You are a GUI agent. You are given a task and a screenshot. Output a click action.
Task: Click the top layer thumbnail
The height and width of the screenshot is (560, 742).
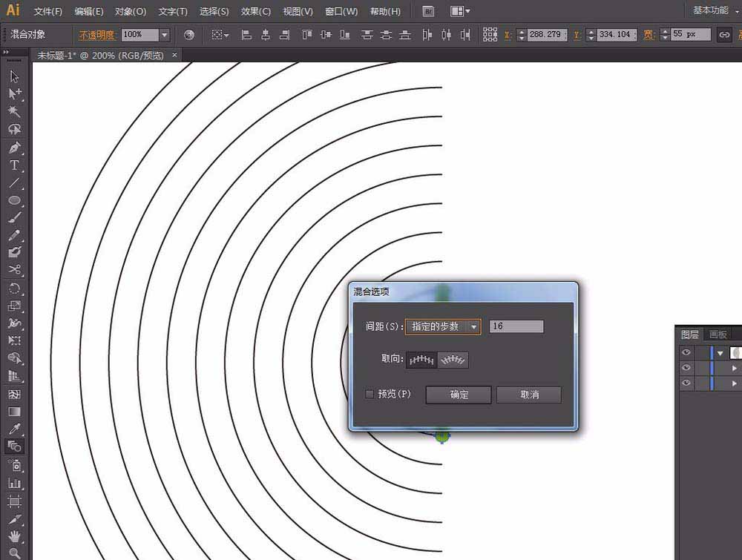point(735,352)
